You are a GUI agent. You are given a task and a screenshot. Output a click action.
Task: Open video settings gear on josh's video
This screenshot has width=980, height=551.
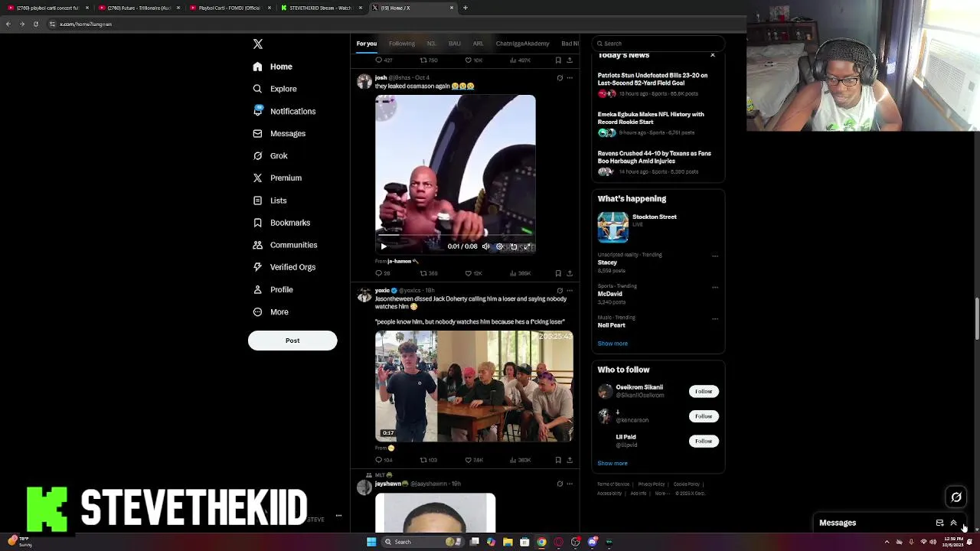[500, 246]
